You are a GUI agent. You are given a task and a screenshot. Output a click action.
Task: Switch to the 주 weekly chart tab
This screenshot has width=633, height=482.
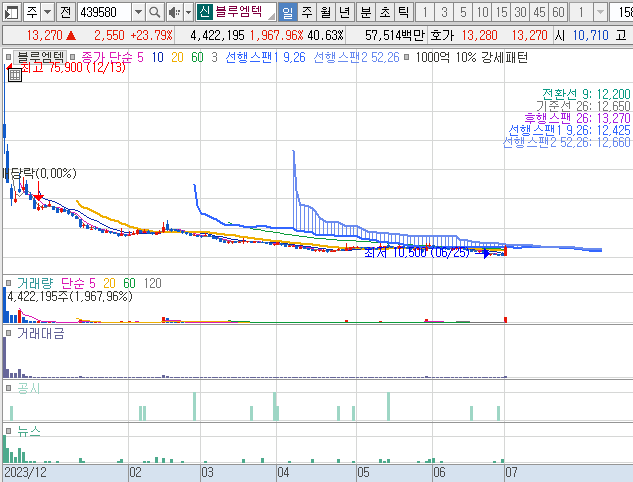pos(307,13)
